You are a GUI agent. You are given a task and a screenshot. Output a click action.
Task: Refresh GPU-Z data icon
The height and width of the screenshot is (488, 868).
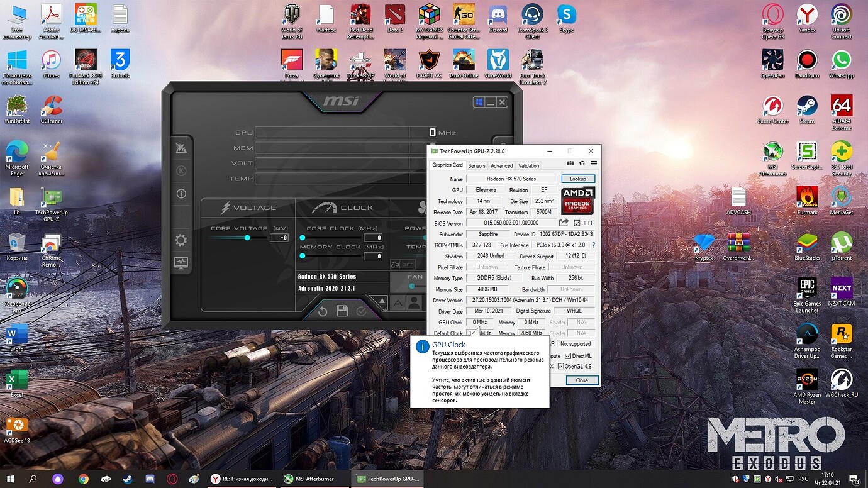(582, 164)
